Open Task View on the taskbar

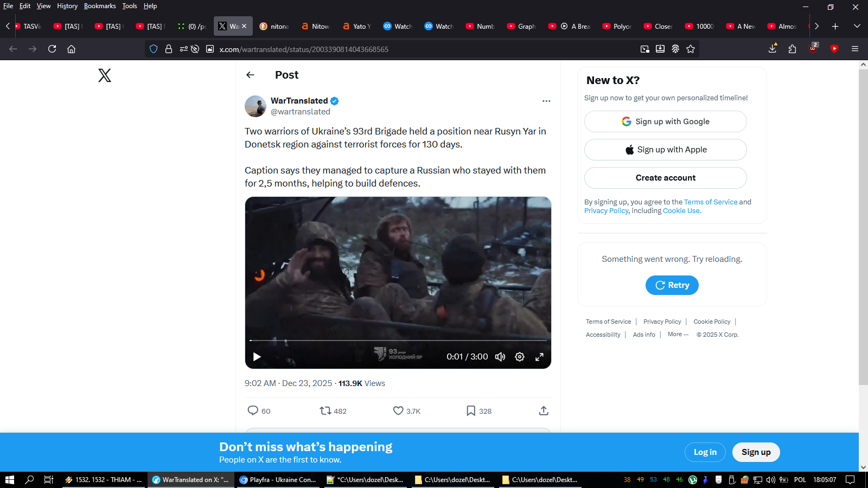tap(49, 480)
